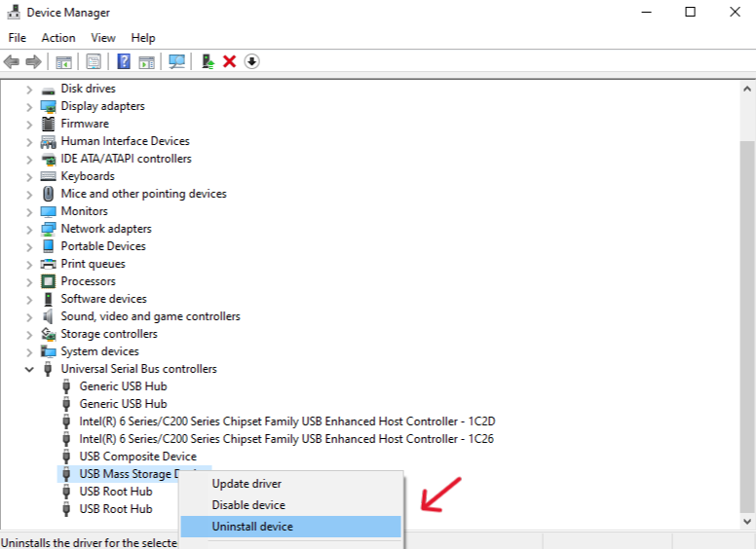Click the Back arrow toolbar icon
This screenshot has width=756, height=549.
11,61
